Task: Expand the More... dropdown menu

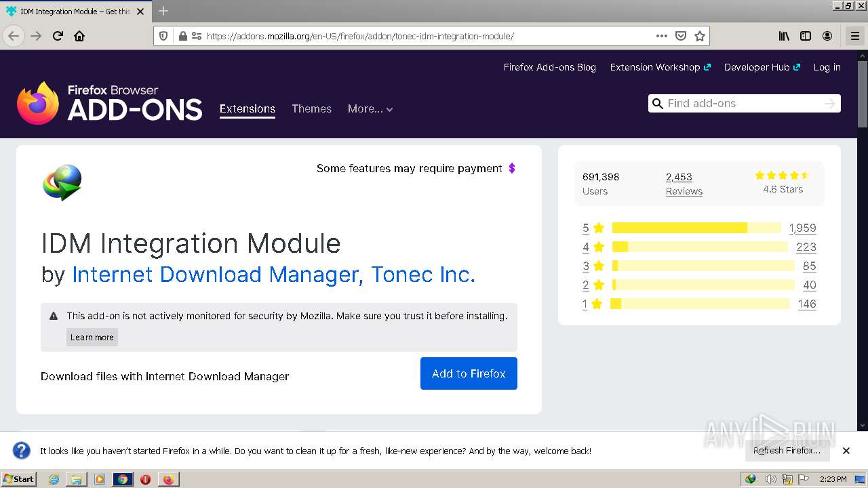Action: 370,108
